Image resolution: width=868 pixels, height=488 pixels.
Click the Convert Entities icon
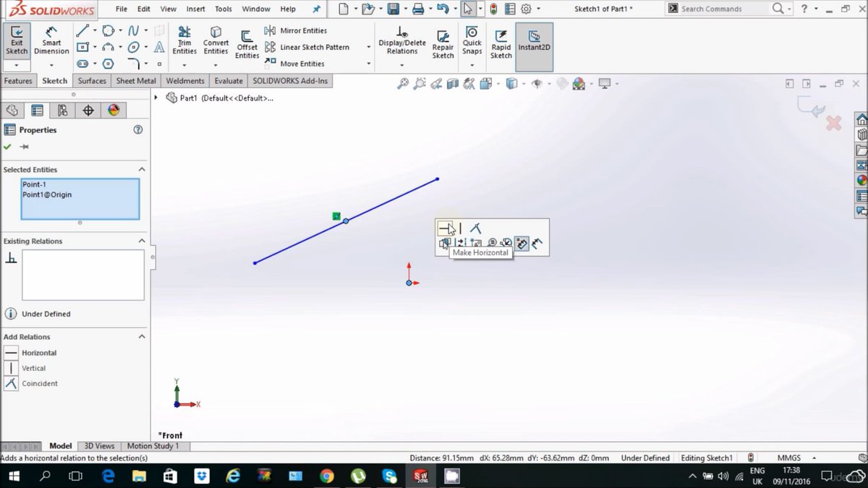(x=216, y=41)
